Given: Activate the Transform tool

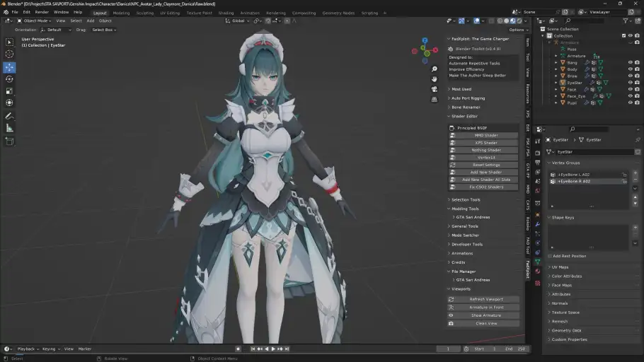Looking at the screenshot, I should tap(9, 103).
